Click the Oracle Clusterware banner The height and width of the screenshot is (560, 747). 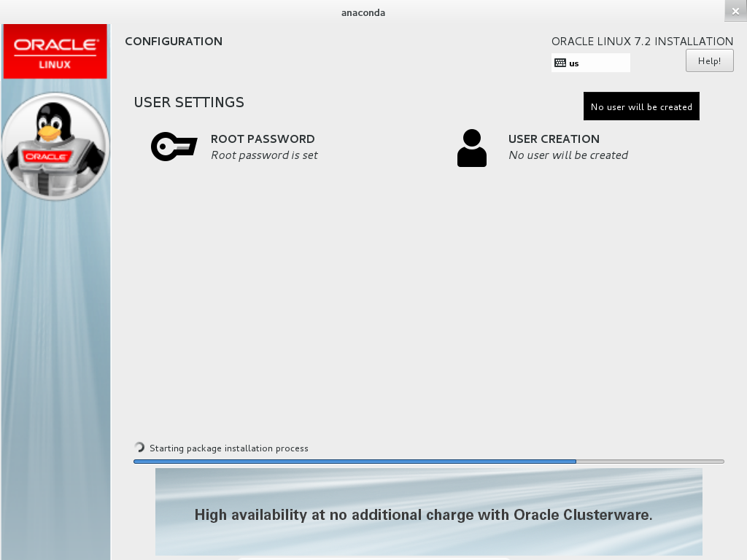point(429,512)
